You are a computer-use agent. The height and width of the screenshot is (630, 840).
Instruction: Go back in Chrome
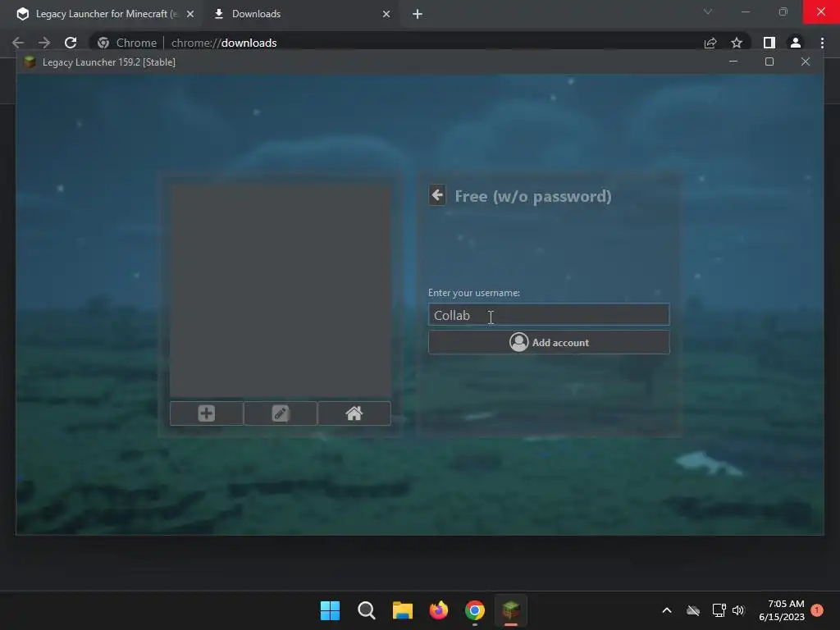tap(18, 43)
